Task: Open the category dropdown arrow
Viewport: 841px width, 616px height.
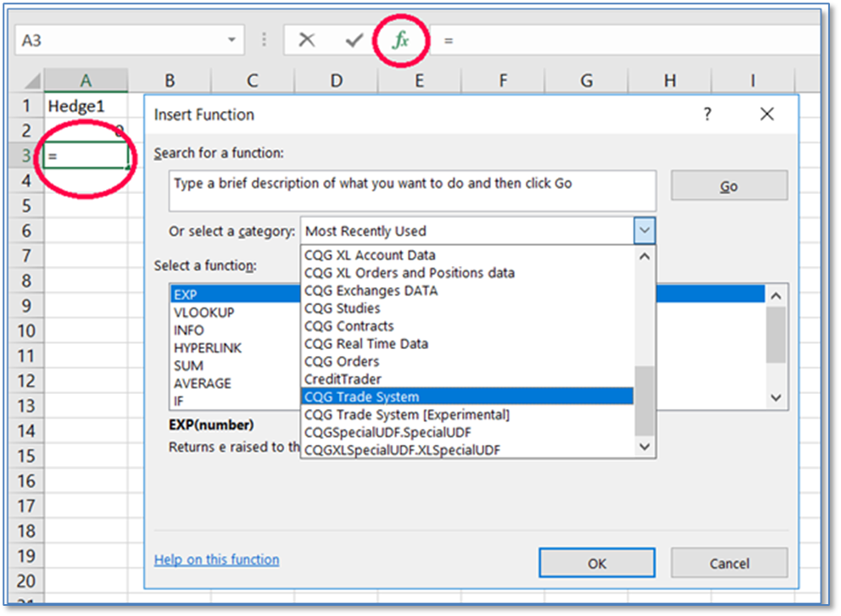Action: point(643,230)
